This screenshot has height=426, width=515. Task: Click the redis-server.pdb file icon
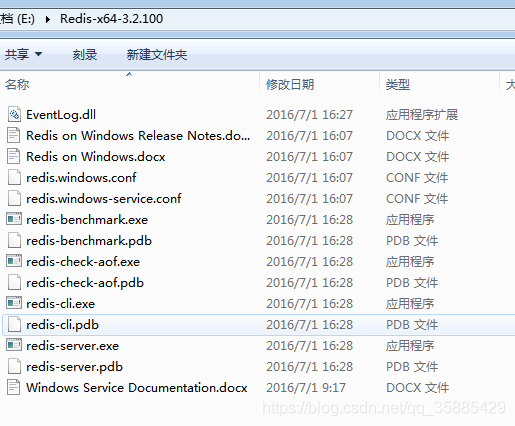coord(14,367)
